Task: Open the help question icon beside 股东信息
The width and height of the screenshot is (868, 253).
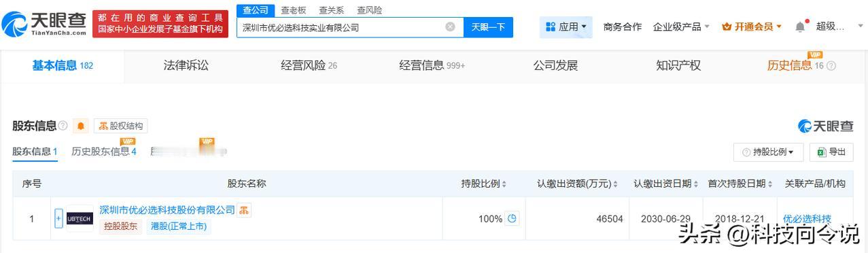Action: (x=63, y=126)
